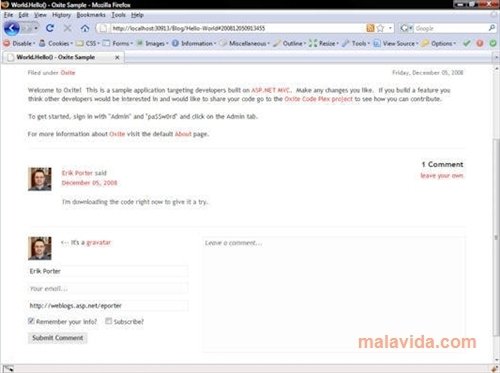Open the Resize toolbar menu
500x373 pixels.
(x=324, y=43)
